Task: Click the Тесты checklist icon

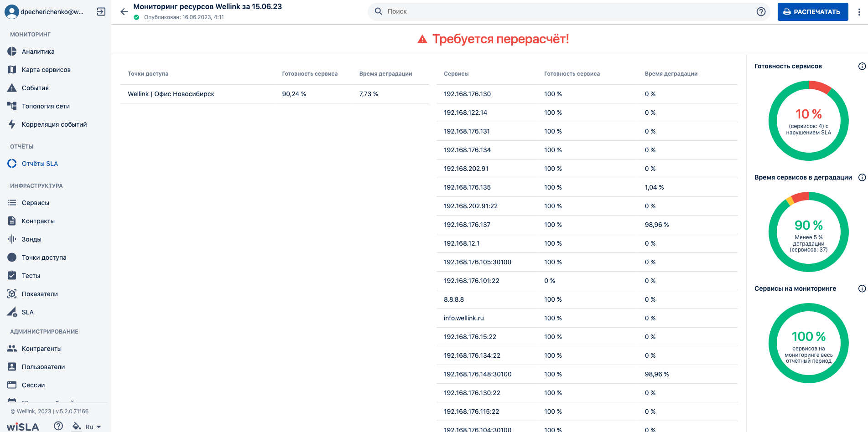Action: click(12, 276)
